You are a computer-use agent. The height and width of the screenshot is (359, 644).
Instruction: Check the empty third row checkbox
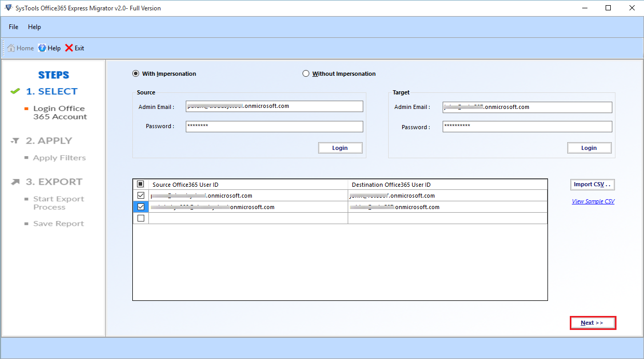[x=141, y=218]
